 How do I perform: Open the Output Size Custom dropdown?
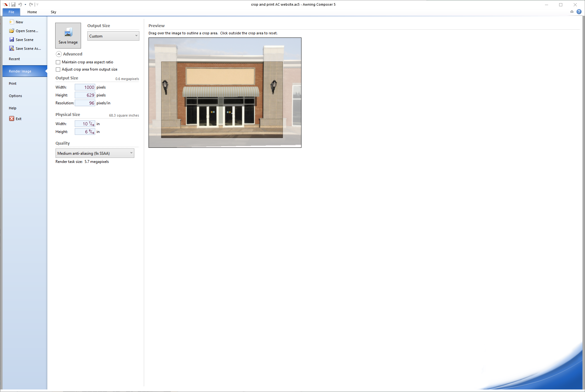(113, 36)
